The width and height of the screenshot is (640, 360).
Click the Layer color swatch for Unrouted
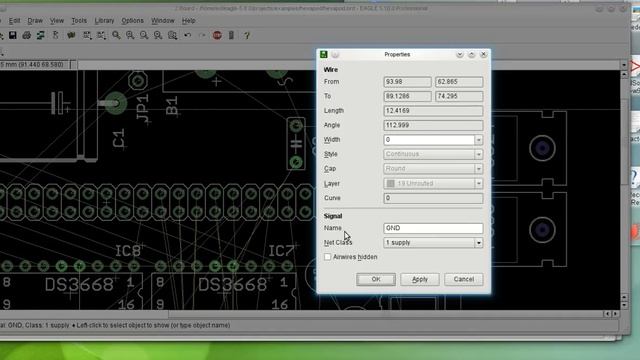coord(391,184)
